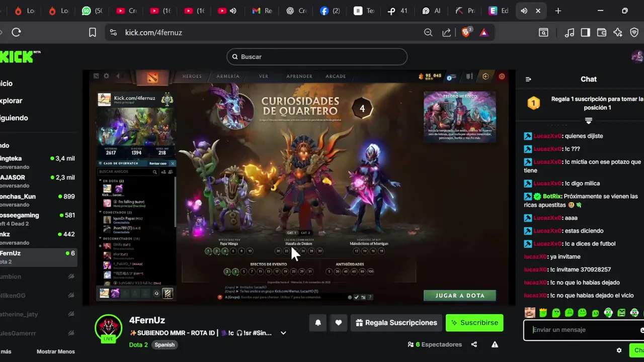644x362 pixels.
Task: Open Siguiendo in the left sidebar
Action: click(x=14, y=118)
